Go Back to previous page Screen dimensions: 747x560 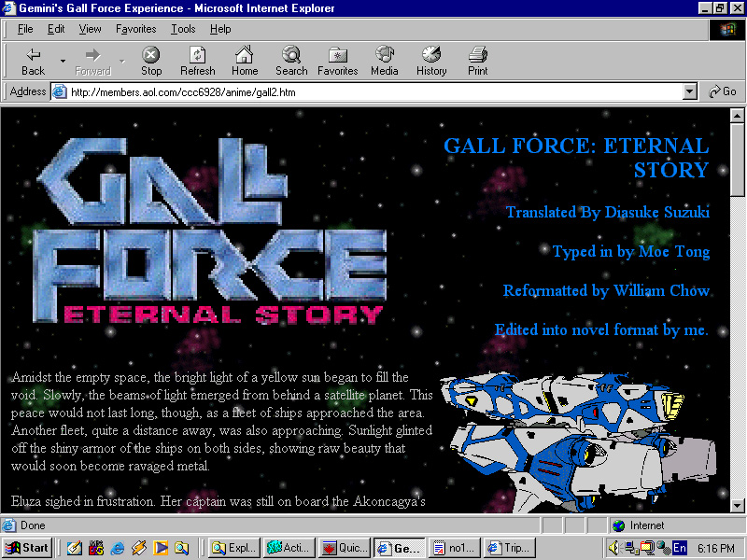pos(33,62)
